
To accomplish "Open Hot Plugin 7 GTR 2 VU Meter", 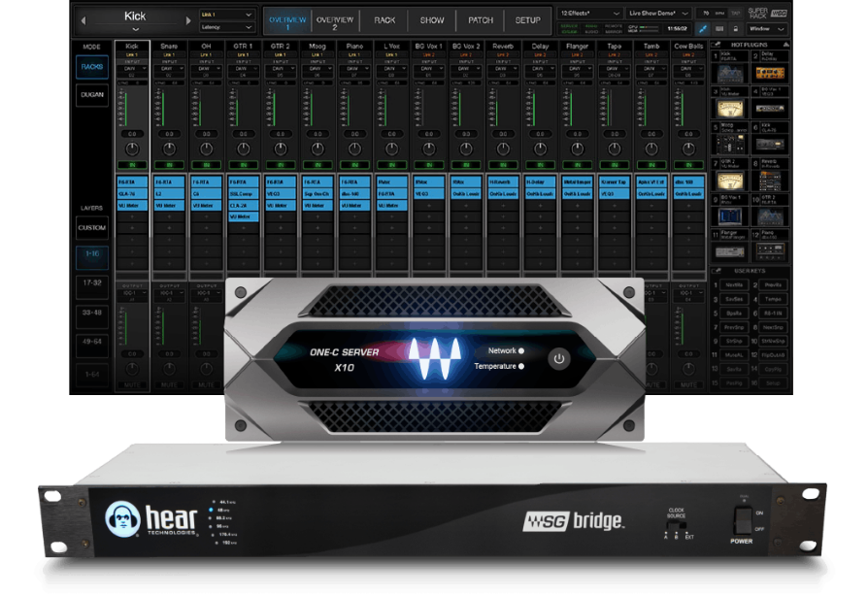I will 729,180.
